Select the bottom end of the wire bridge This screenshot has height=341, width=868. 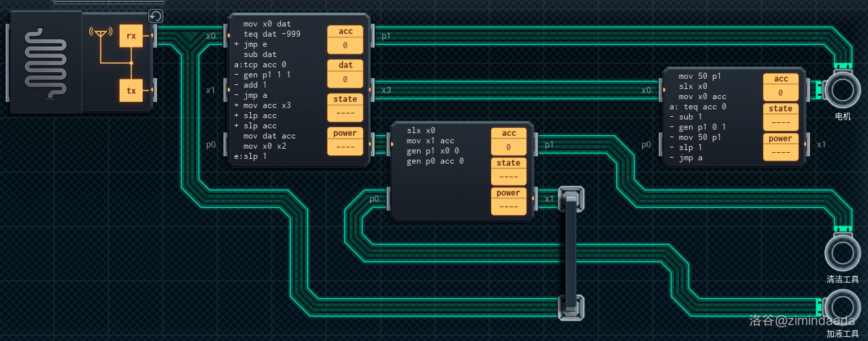click(571, 306)
